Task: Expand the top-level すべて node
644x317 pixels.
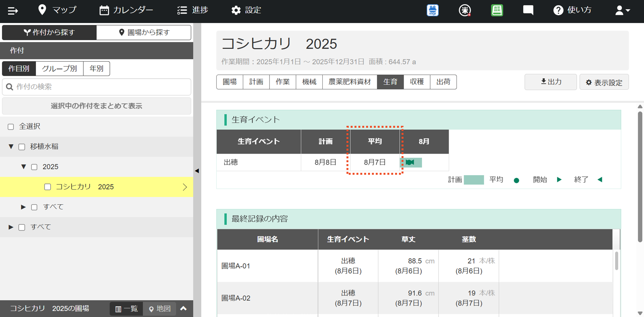Action: click(x=11, y=227)
